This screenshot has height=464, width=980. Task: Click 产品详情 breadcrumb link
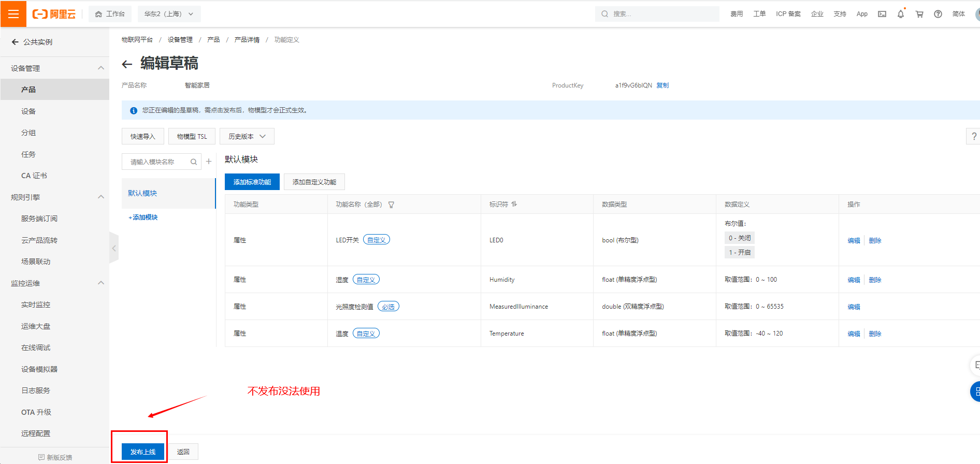point(247,40)
